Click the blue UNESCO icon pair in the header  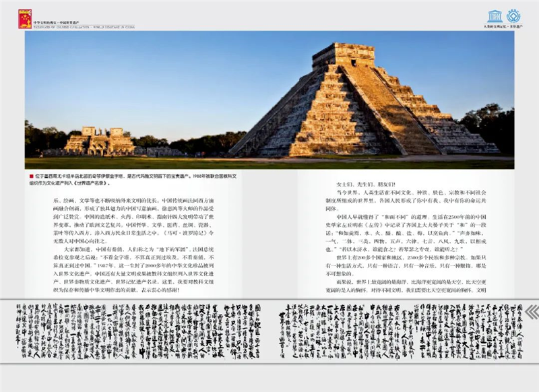[x=504, y=16]
